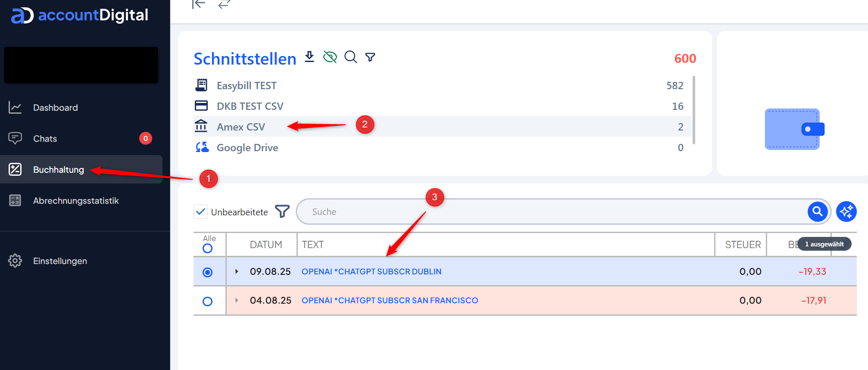Click the Chats speech bubble icon
The image size is (868, 370).
tap(15, 138)
